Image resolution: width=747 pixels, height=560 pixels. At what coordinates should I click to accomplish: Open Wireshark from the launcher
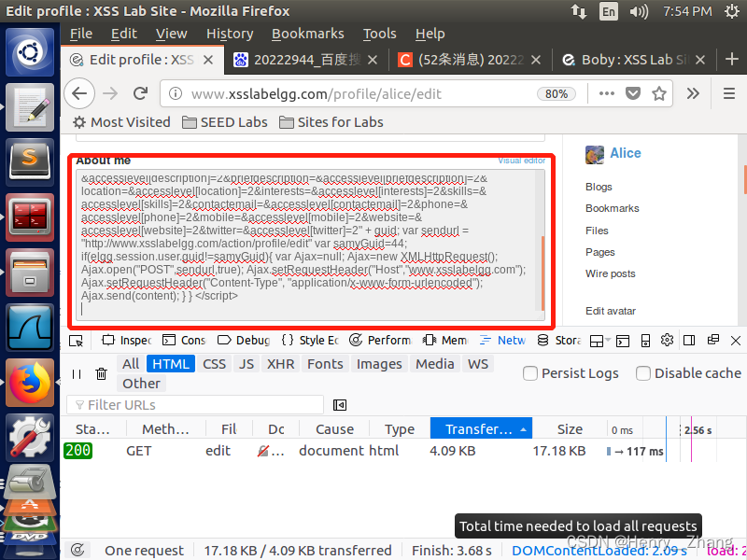pyautogui.click(x=30, y=328)
